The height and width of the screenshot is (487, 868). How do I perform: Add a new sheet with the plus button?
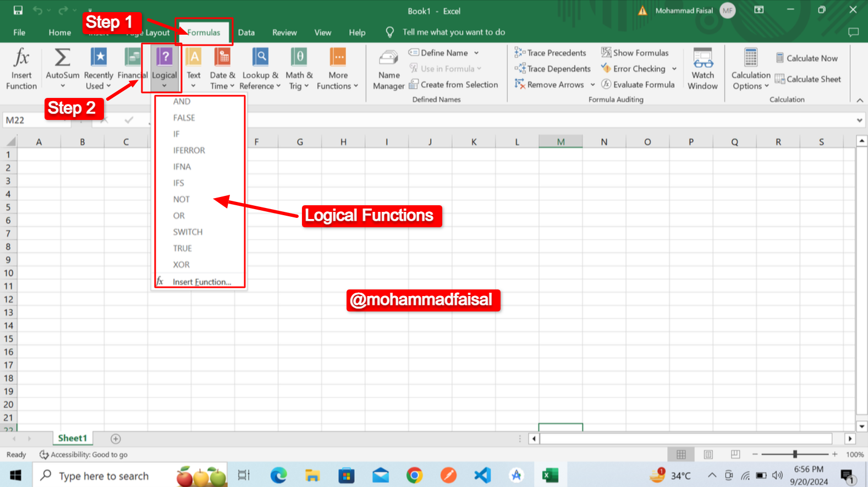[x=116, y=439]
